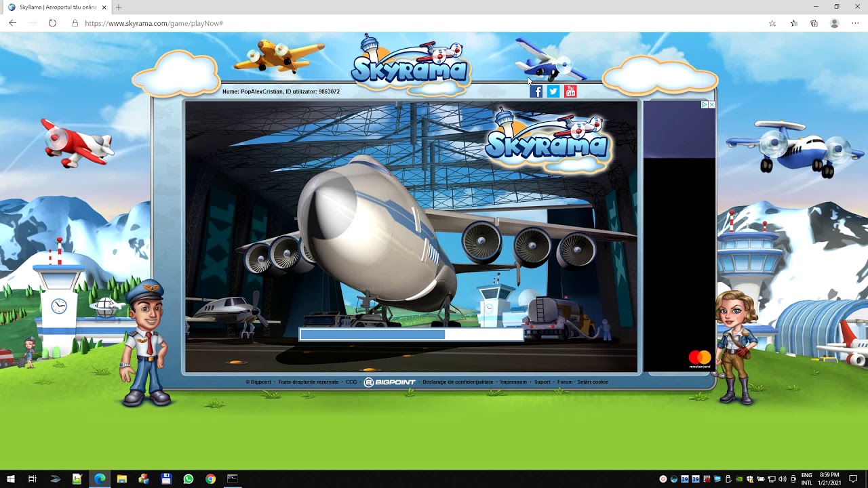This screenshot has height=488, width=868.
Task: Select the SkyRama browser tab
Action: [56, 7]
